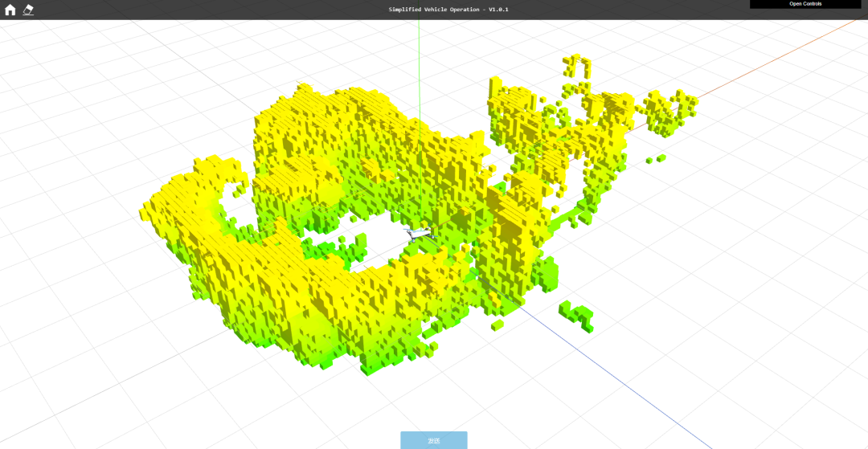Click the small detached green voxel pair on the right

point(655,159)
